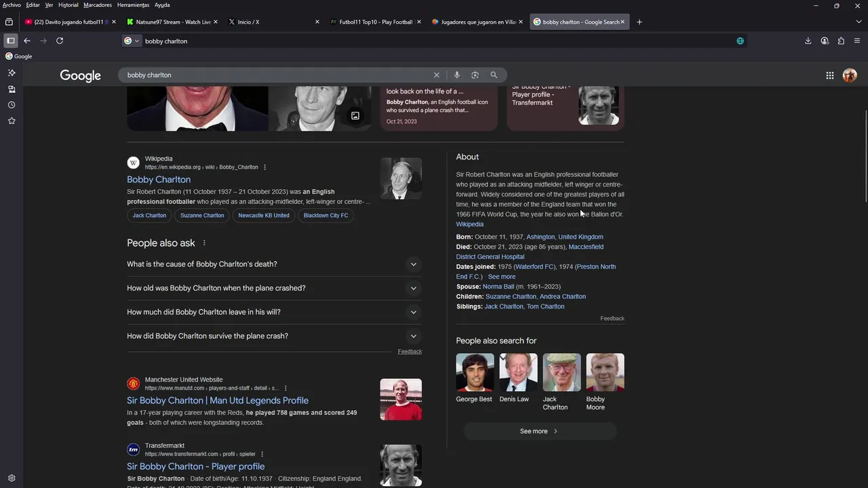Open the search engine dropdown in address bar

[132, 41]
